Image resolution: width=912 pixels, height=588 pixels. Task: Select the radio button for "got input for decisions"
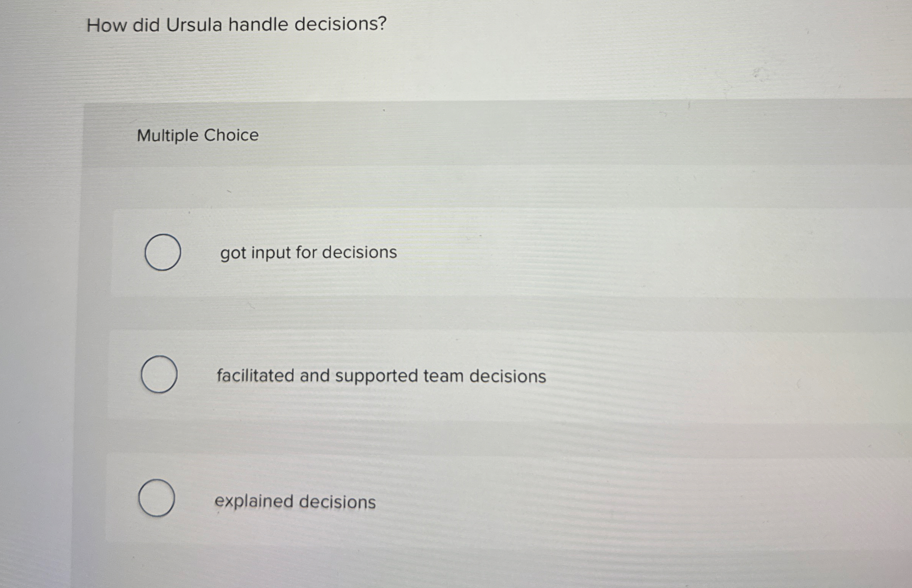coord(163,252)
